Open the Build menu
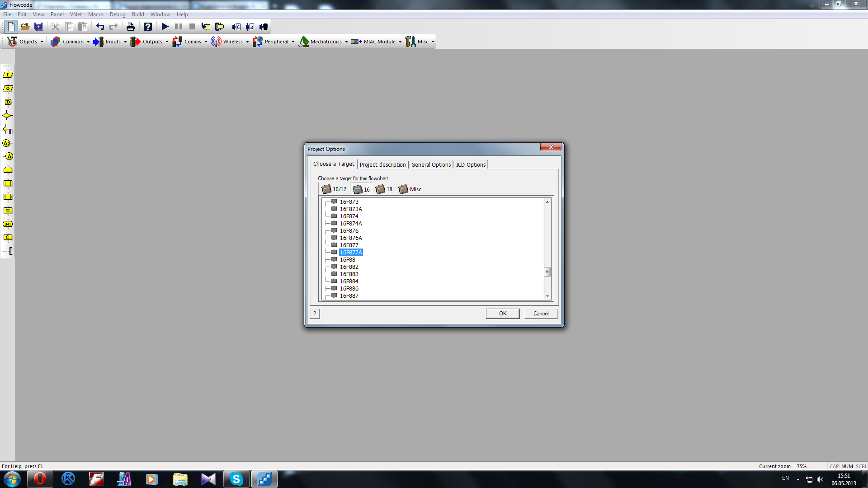 point(138,14)
